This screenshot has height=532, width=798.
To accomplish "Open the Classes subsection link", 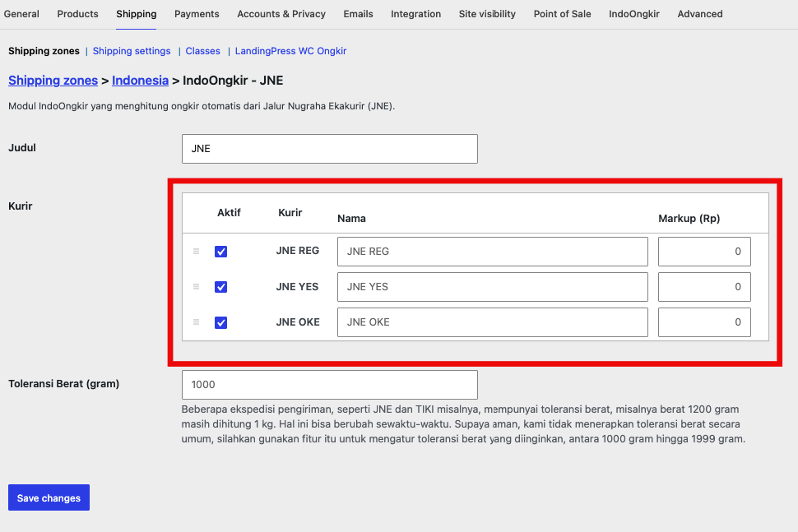I will pos(202,51).
